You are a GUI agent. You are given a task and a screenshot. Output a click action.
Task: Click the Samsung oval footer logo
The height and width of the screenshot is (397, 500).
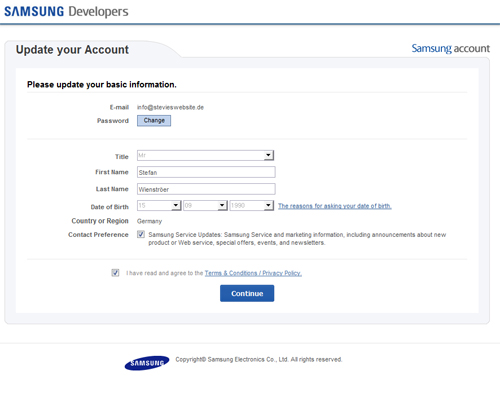147,363
